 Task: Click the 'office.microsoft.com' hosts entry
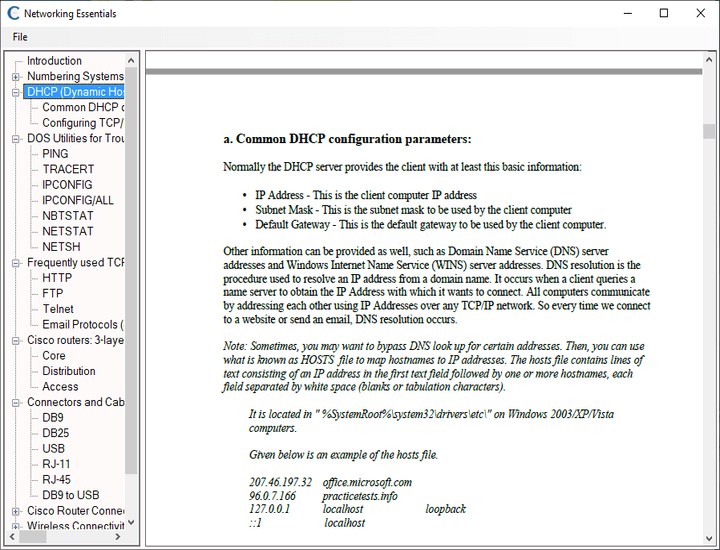(x=367, y=483)
